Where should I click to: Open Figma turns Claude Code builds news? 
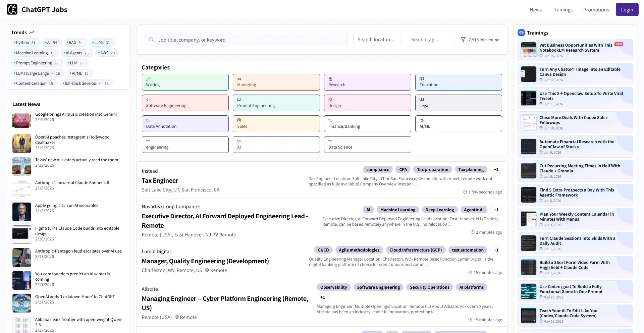coord(77,231)
